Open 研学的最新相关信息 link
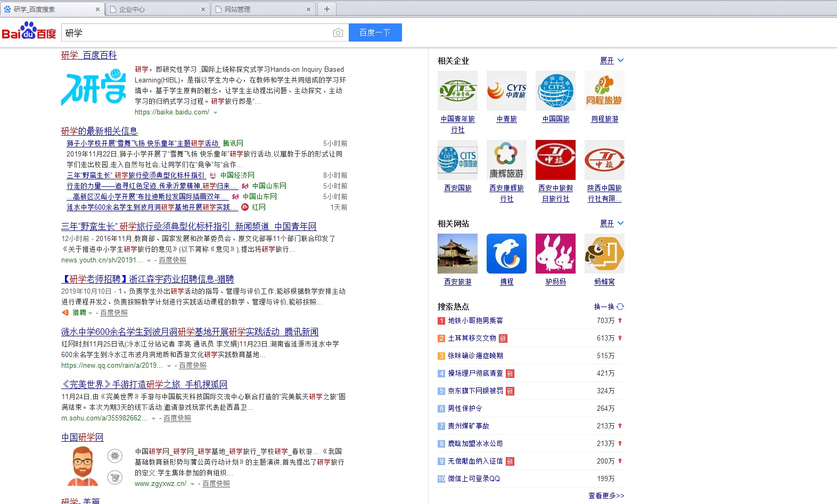The height and width of the screenshot is (504, 837). (99, 131)
